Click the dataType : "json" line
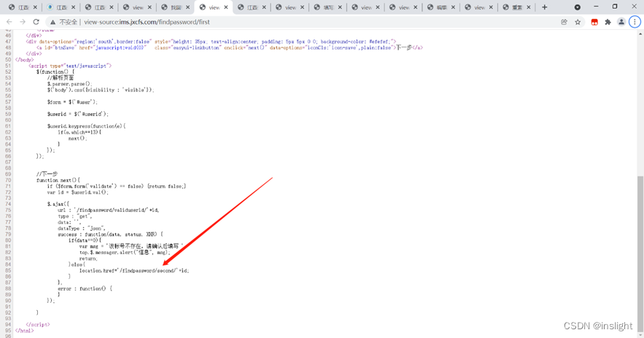644x338 pixels. (82, 228)
